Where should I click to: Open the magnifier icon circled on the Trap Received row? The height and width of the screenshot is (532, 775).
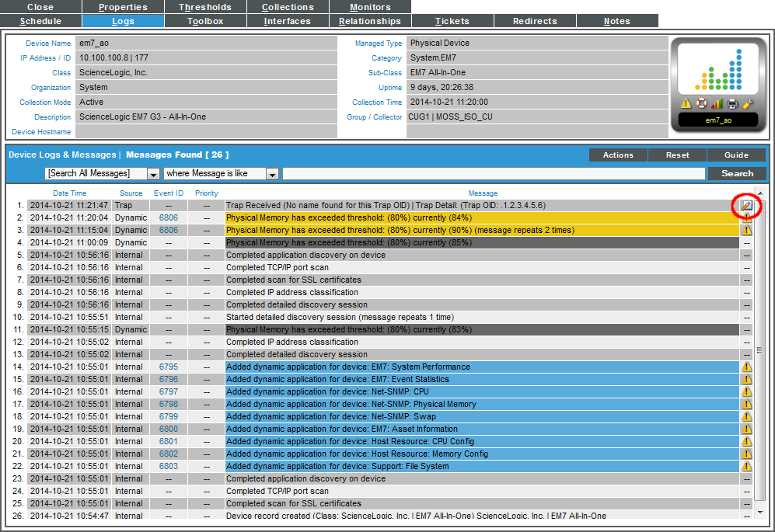pos(748,206)
